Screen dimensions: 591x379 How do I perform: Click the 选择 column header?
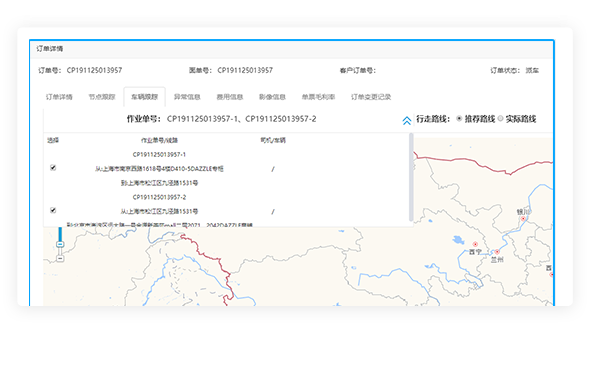click(x=53, y=140)
